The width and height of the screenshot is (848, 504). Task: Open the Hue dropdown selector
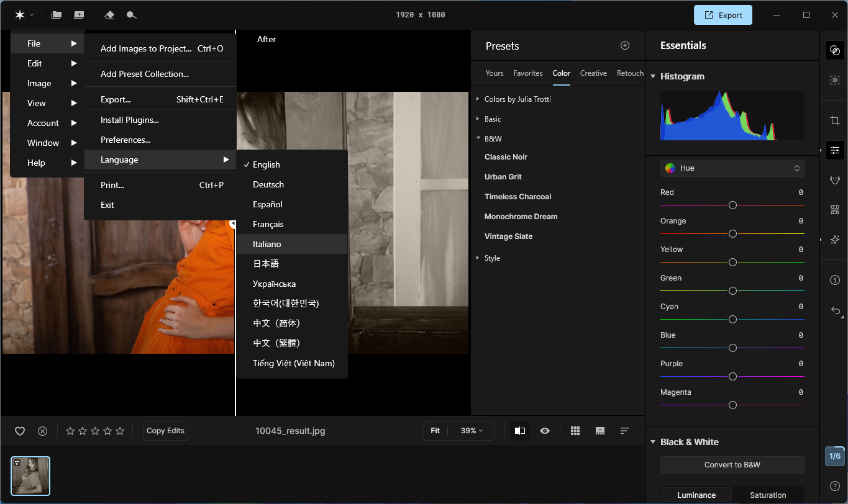click(732, 168)
